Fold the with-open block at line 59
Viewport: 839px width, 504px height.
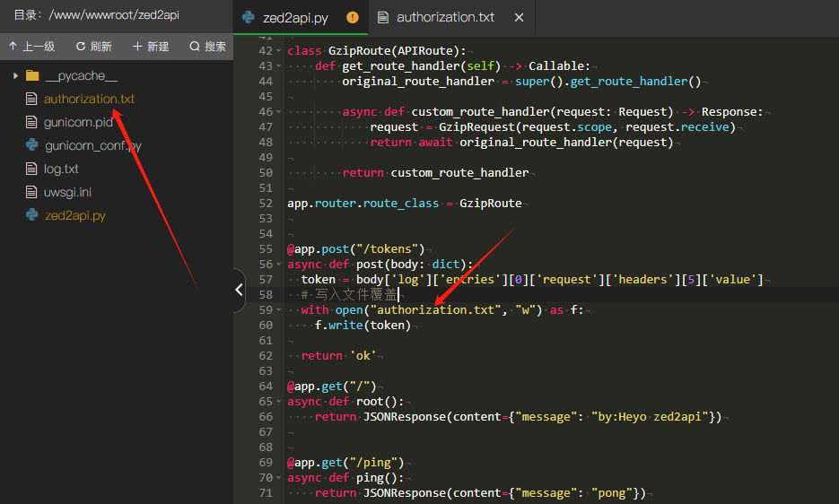(278, 309)
